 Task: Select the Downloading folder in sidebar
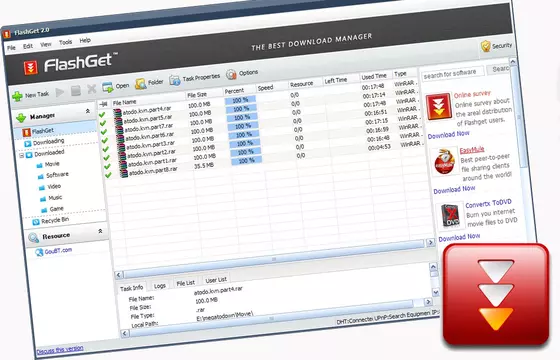tap(45, 142)
